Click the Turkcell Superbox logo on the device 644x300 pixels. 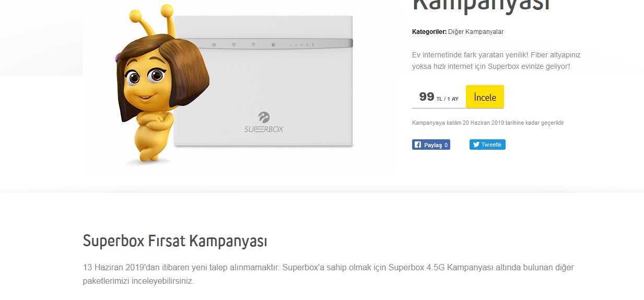[x=264, y=123]
